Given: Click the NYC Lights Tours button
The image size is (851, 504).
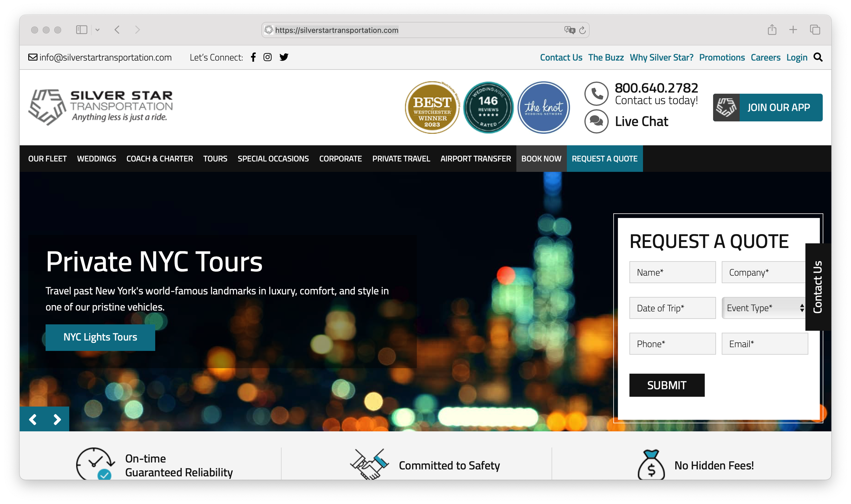Looking at the screenshot, I should click(100, 337).
